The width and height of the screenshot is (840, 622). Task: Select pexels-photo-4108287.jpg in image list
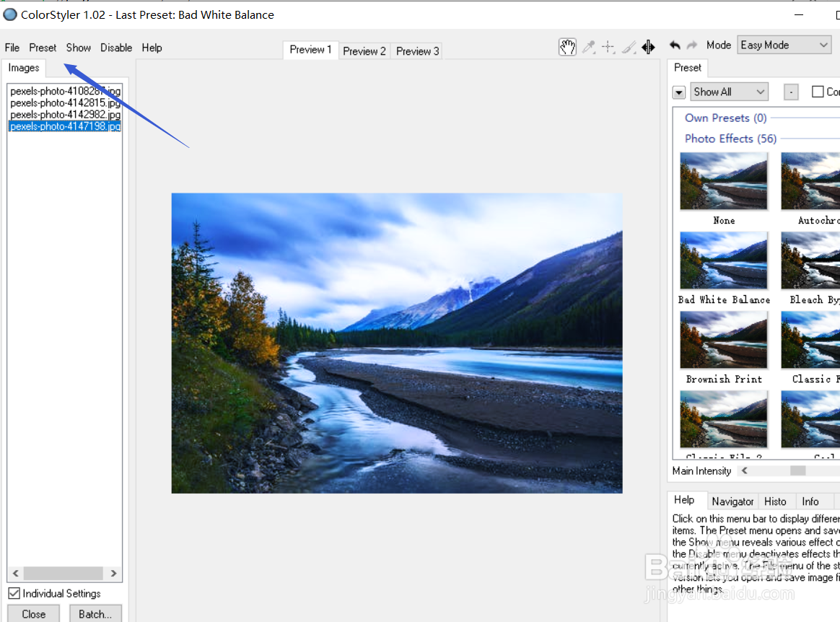click(x=65, y=91)
